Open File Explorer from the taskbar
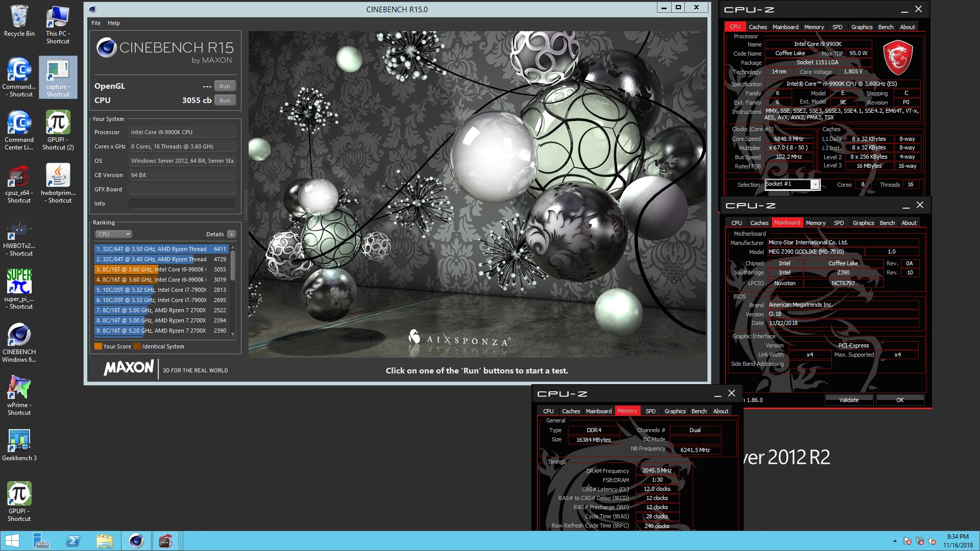Image resolution: width=980 pixels, height=551 pixels. click(x=105, y=541)
